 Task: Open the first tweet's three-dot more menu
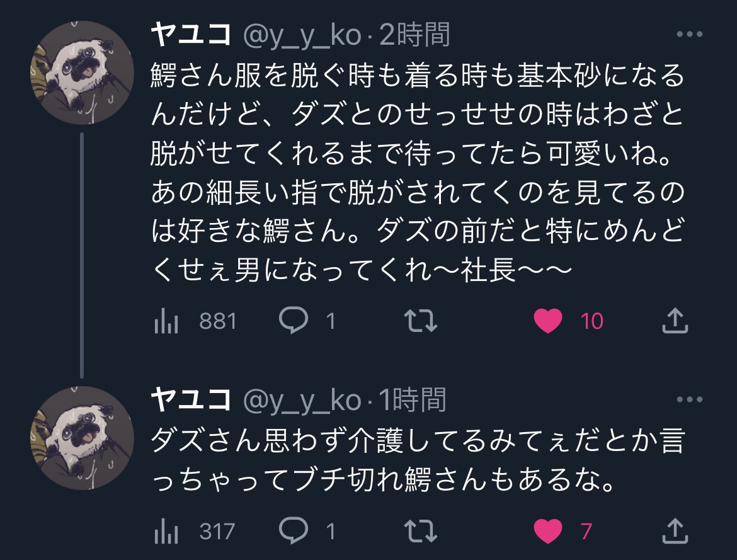(690, 34)
